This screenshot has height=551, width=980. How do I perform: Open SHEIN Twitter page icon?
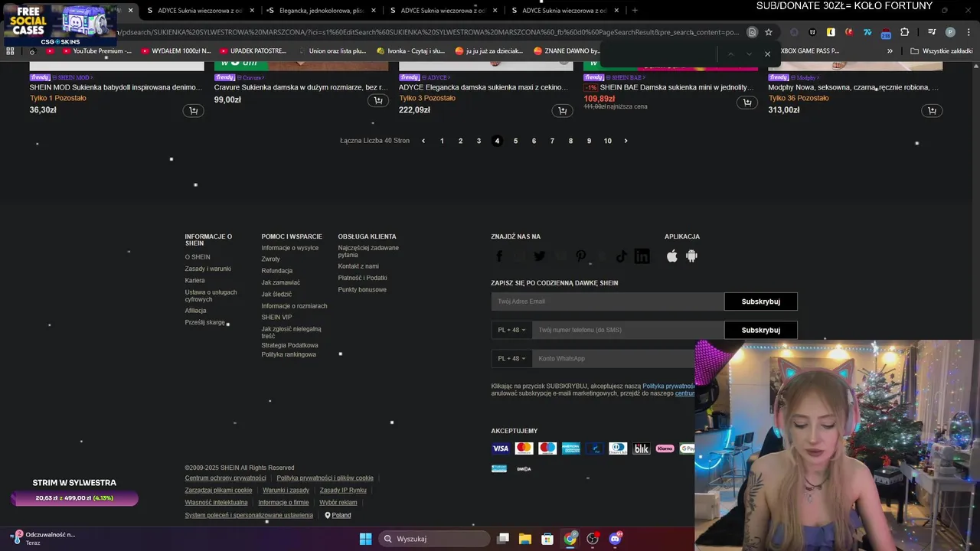[x=540, y=256]
